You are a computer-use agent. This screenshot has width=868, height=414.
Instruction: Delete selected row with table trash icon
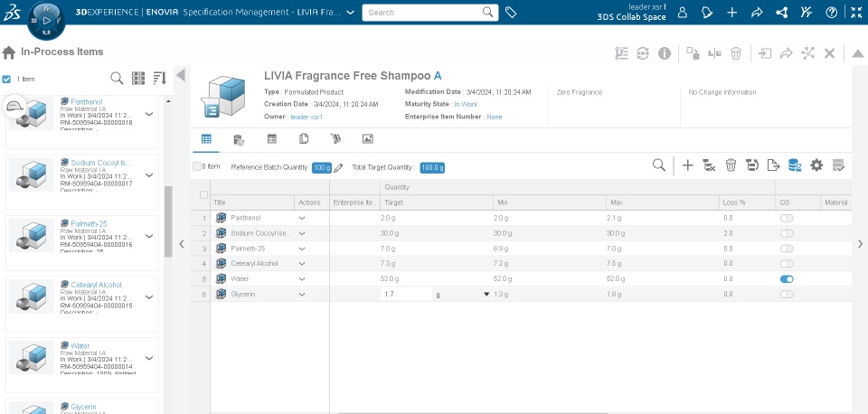tap(731, 165)
